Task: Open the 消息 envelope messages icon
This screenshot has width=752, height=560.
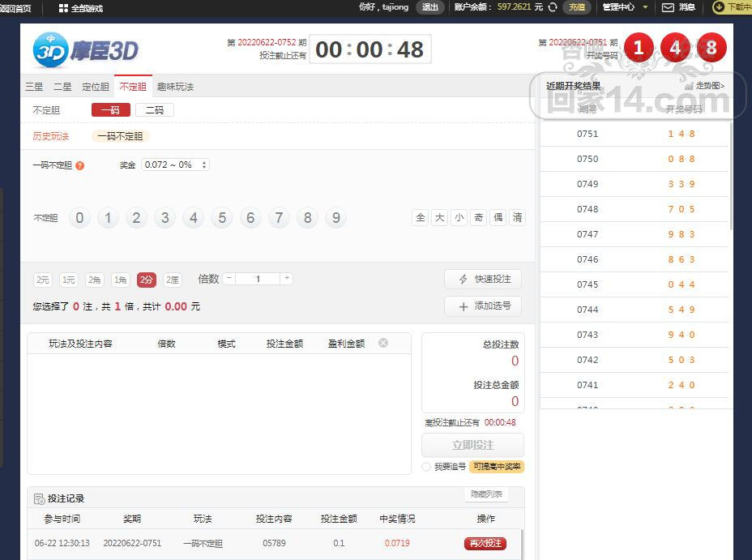Action: click(668, 7)
